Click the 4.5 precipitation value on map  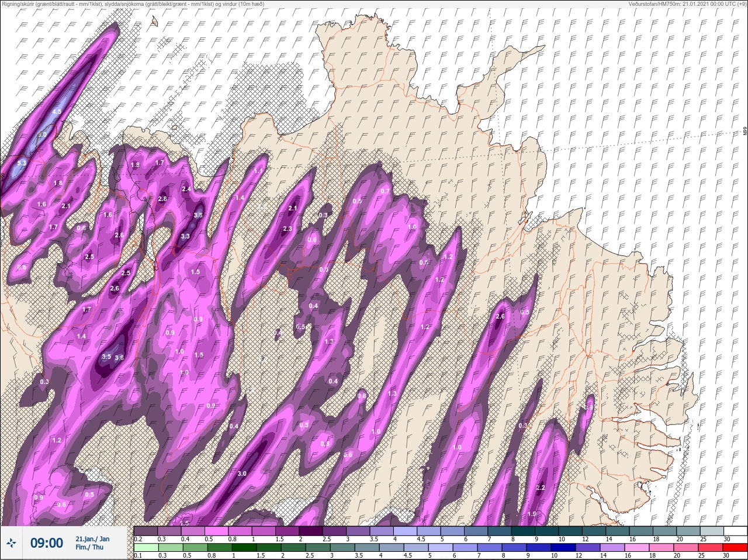(x=57, y=111)
